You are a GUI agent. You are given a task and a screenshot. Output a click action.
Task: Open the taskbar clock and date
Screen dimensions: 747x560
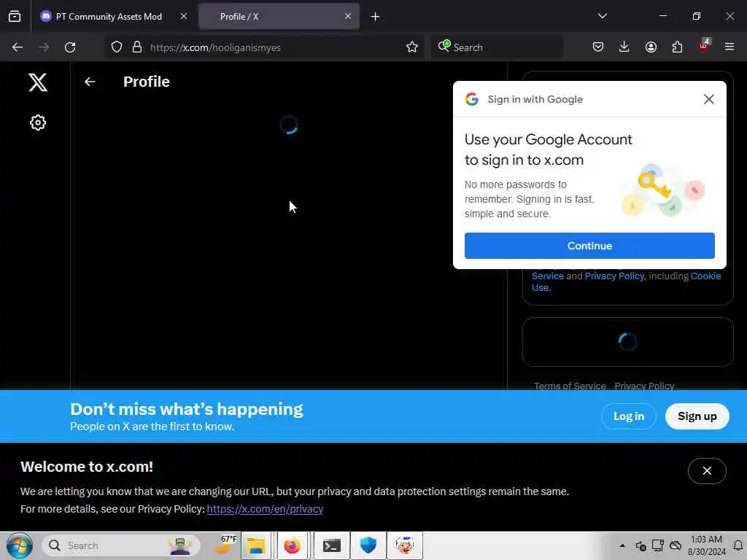coord(706,545)
